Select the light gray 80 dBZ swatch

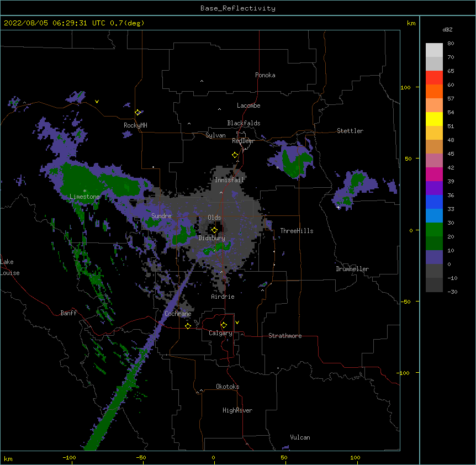tap(434, 50)
